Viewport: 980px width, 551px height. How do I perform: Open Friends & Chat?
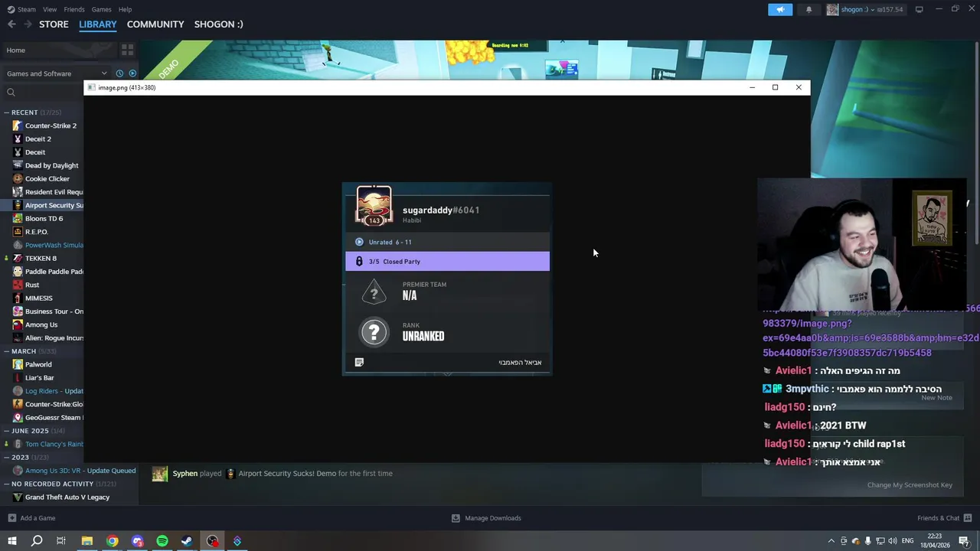pos(944,518)
